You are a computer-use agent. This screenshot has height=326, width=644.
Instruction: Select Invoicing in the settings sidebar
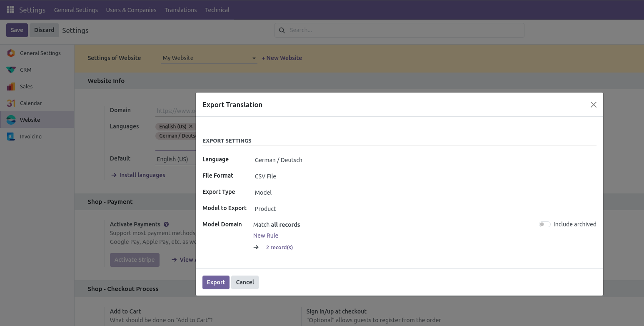(37, 136)
